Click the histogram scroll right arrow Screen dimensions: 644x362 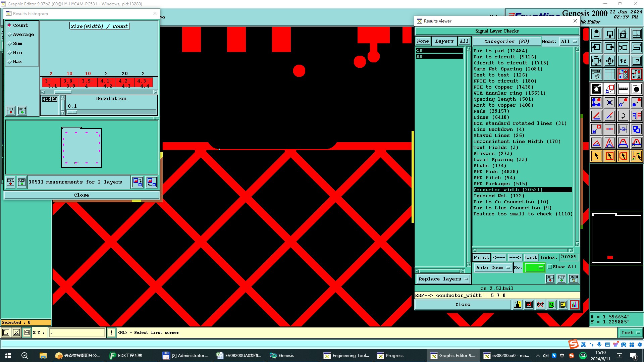coord(155,92)
